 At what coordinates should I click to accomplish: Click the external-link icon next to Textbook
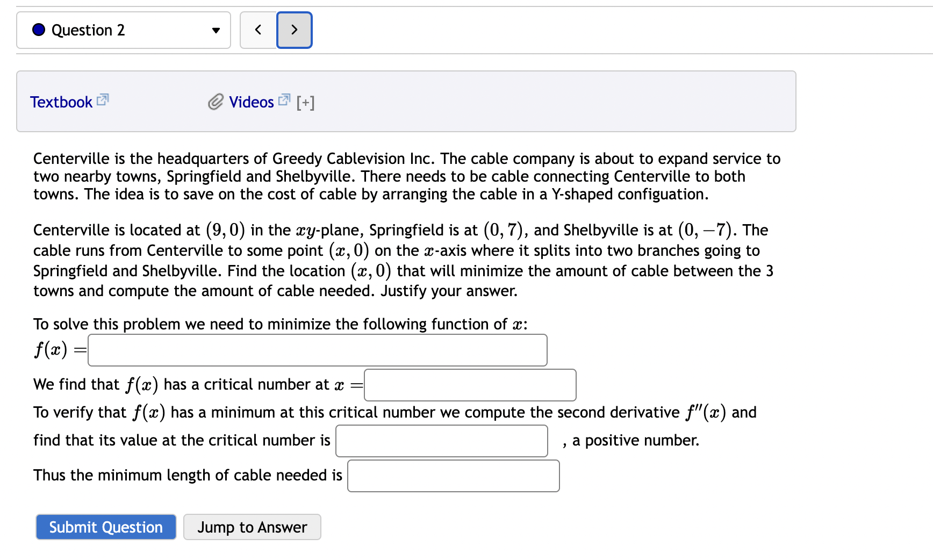(x=103, y=99)
